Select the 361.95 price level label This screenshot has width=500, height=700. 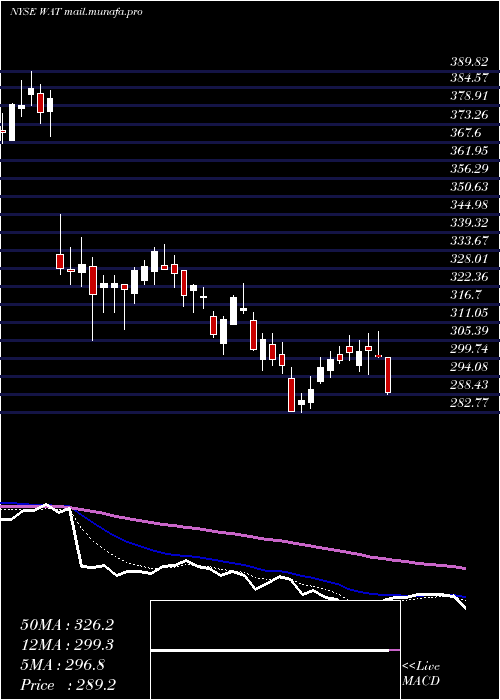[469, 151]
